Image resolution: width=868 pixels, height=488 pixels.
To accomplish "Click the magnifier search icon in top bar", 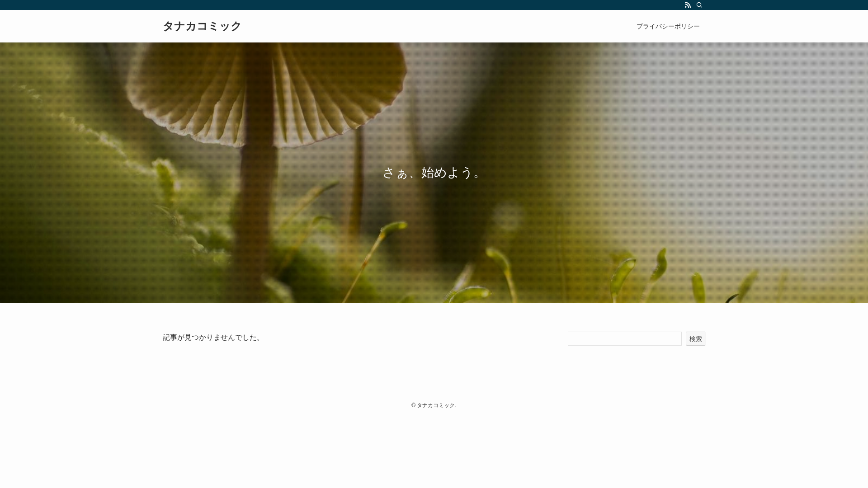I will pos(699,5).
